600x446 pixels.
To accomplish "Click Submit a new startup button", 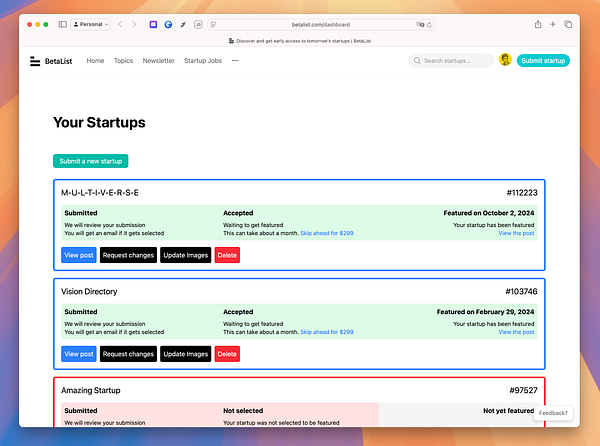I will 91,161.
